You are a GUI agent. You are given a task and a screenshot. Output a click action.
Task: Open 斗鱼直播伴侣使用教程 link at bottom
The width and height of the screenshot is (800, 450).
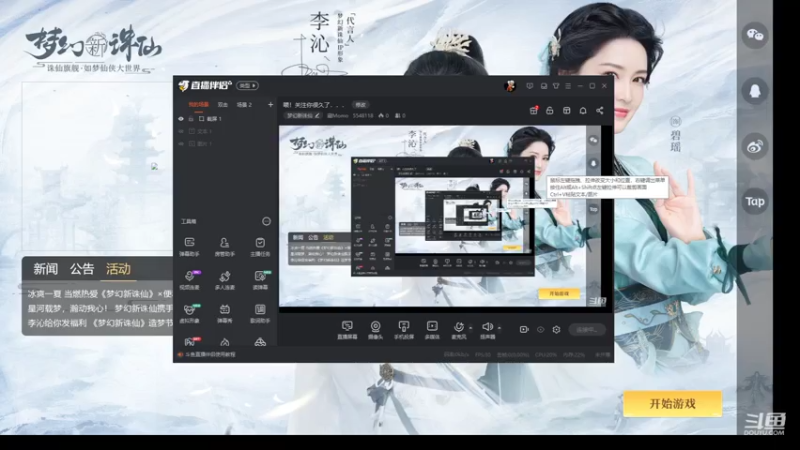[x=210, y=354]
